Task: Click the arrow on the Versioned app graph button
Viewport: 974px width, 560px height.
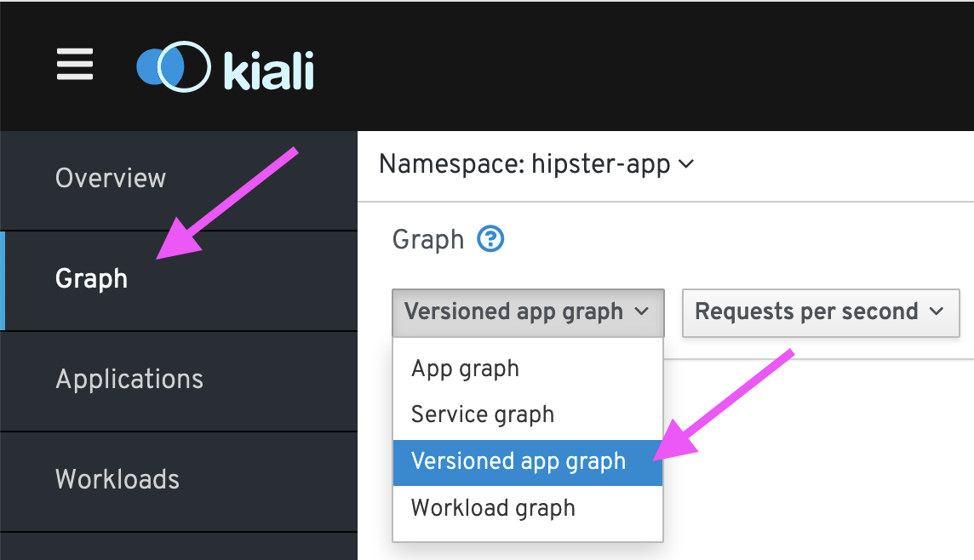Action: click(x=642, y=311)
